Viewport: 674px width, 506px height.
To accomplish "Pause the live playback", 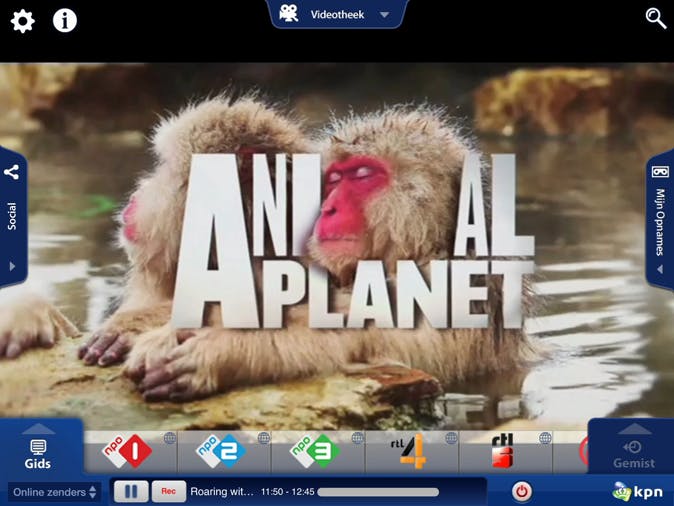I will [131, 491].
